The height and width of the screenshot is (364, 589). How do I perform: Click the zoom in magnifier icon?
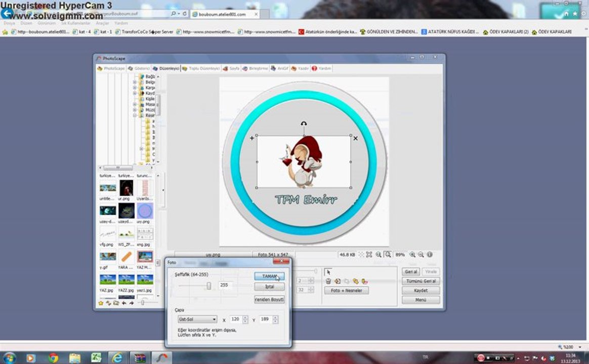412,254
